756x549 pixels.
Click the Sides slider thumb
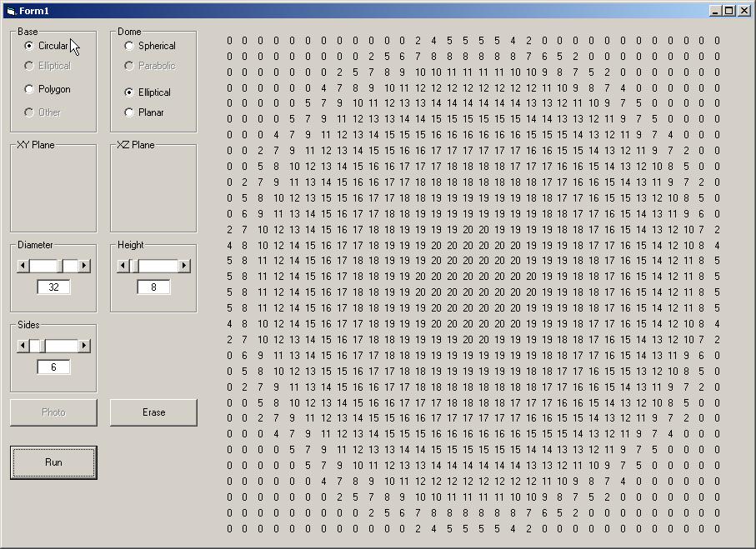point(43,346)
